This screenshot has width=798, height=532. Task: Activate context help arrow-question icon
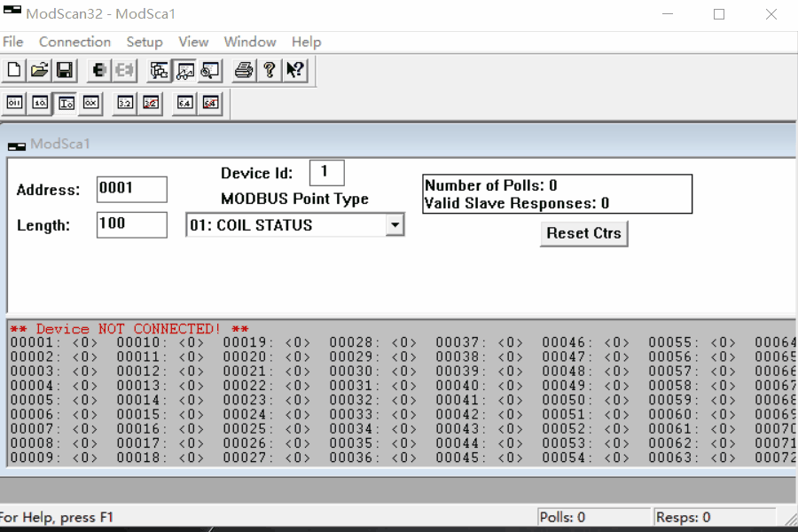pyautogui.click(x=295, y=70)
